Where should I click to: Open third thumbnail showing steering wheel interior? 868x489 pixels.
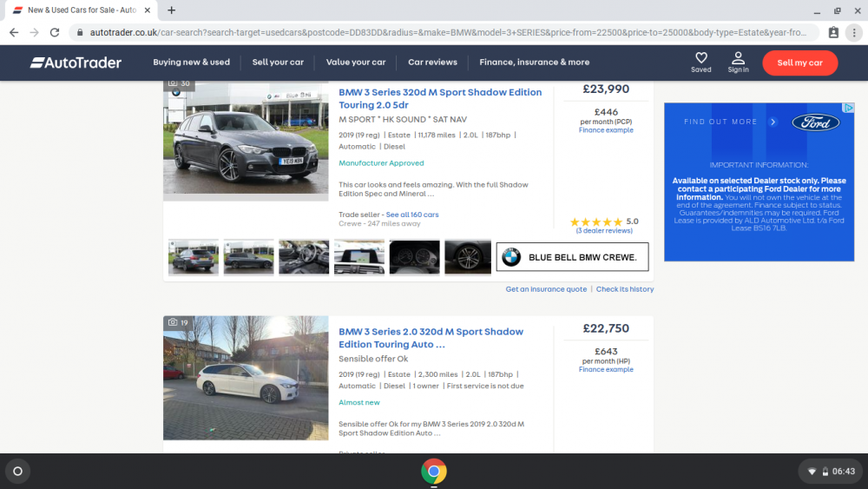(304, 257)
